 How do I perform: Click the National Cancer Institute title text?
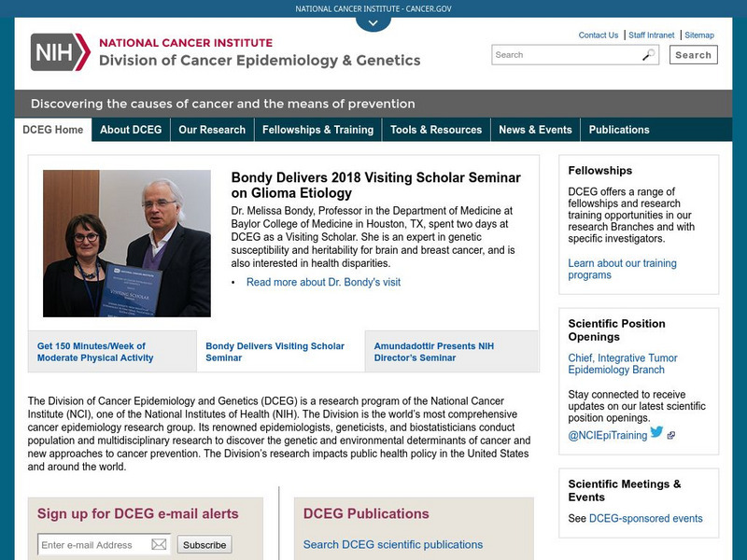pos(186,43)
